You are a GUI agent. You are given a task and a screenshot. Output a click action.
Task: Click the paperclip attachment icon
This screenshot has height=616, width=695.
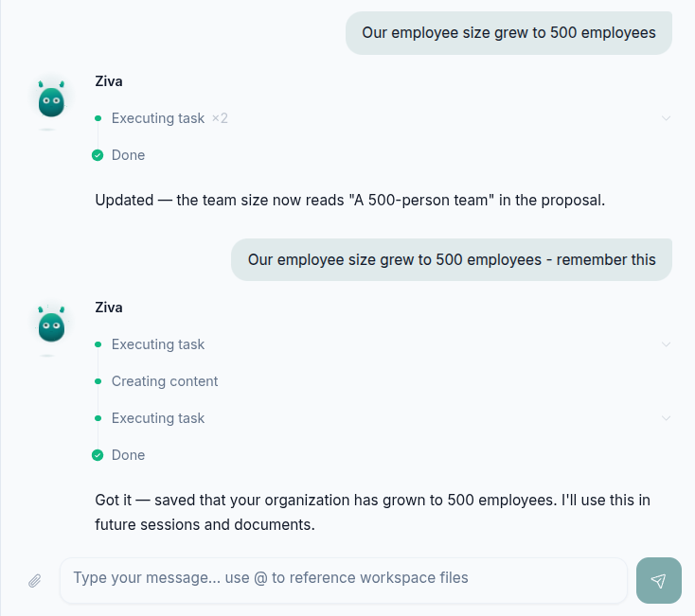point(35,581)
